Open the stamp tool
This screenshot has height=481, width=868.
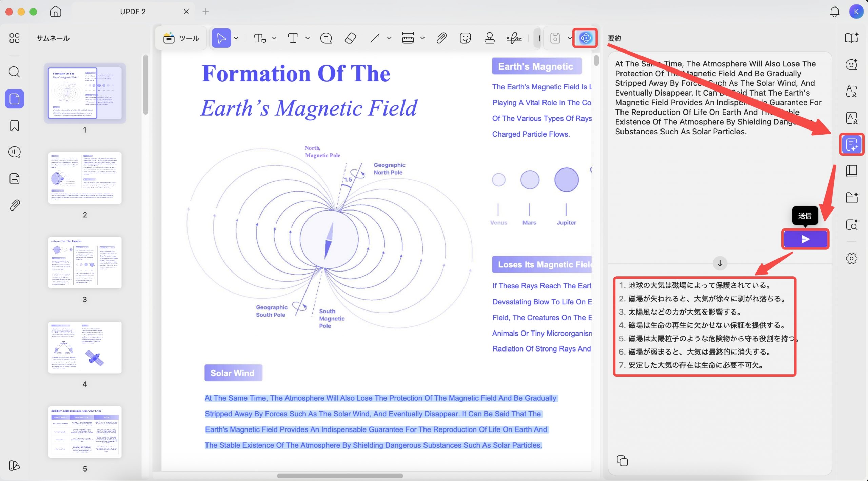[x=489, y=38]
